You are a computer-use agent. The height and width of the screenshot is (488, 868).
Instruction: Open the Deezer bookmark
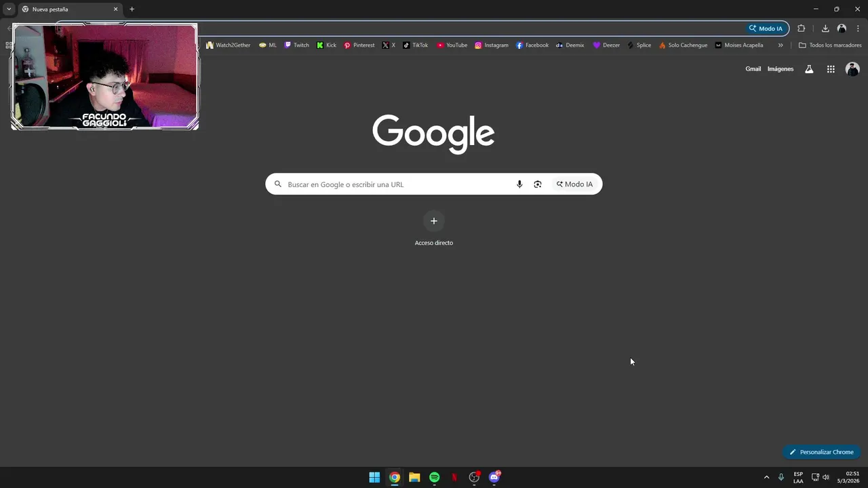point(606,45)
